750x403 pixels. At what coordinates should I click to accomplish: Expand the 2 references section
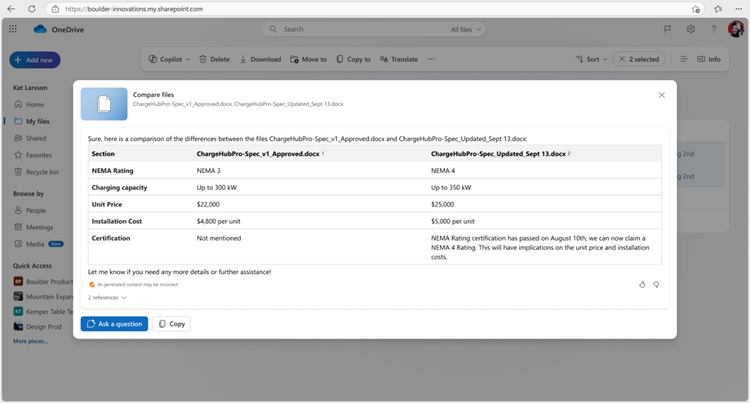point(107,297)
